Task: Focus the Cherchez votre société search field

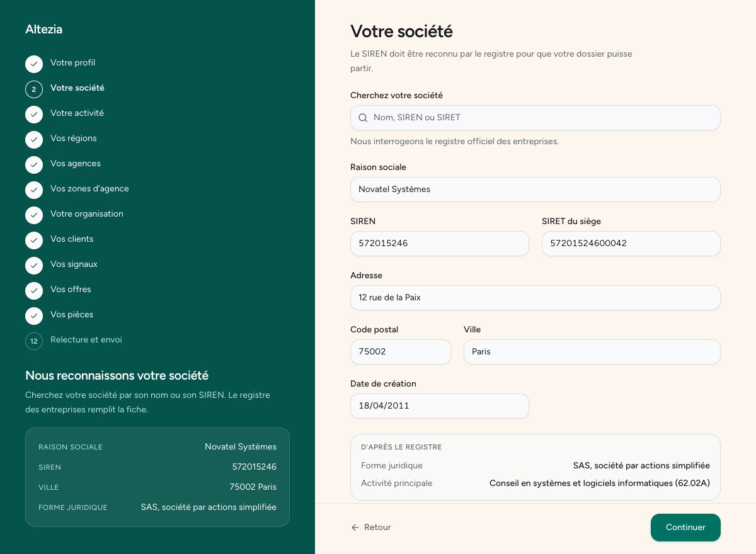Action: pos(535,118)
